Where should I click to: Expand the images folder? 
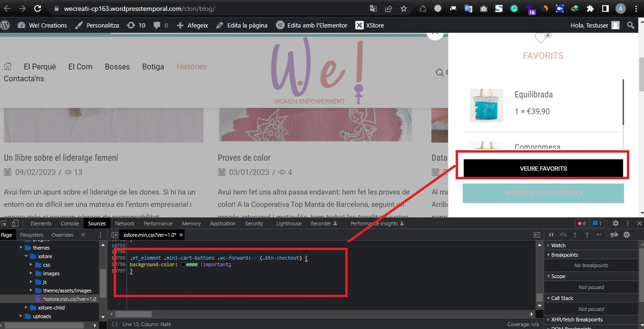pyautogui.click(x=32, y=273)
